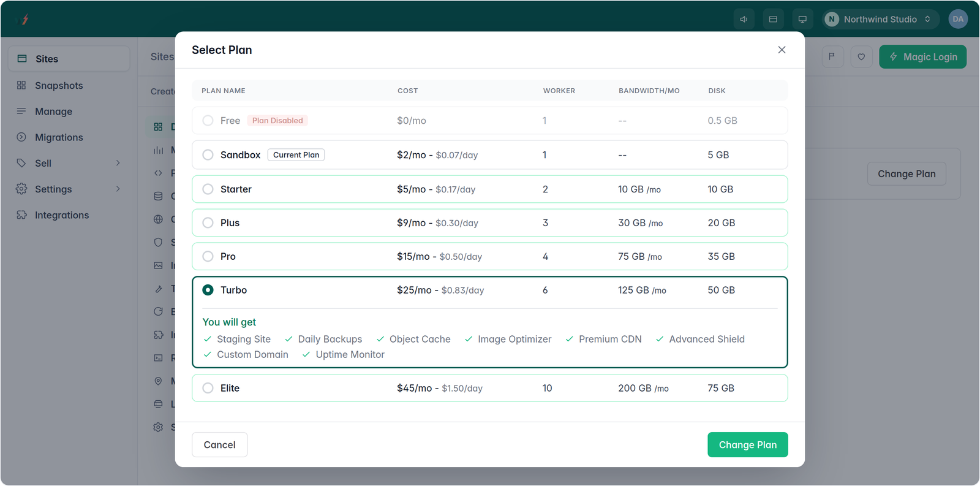Click the Migrations arrow-circle icon in the sidebar

click(x=21, y=137)
